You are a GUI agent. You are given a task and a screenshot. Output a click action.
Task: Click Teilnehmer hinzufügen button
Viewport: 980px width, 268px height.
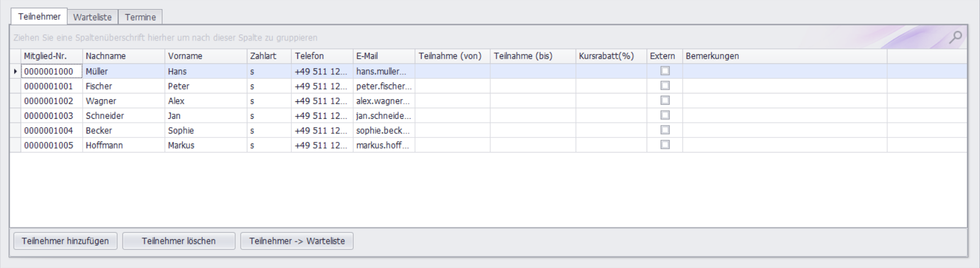pos(65,241)
